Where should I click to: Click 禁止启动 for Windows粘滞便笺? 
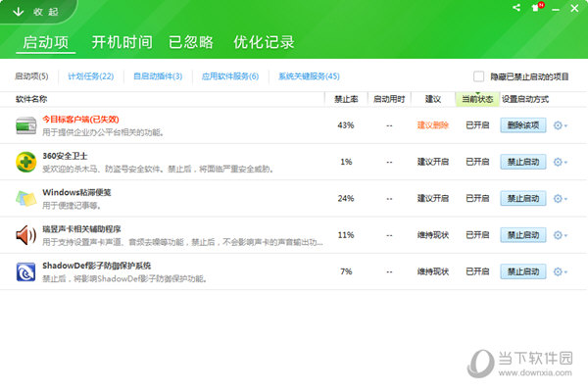[523, 198]
